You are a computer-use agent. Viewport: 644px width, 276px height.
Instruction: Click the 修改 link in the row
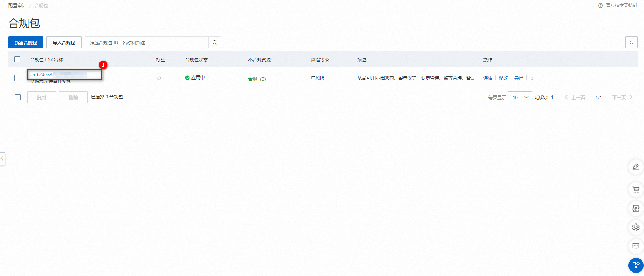(x=503, y=78)
